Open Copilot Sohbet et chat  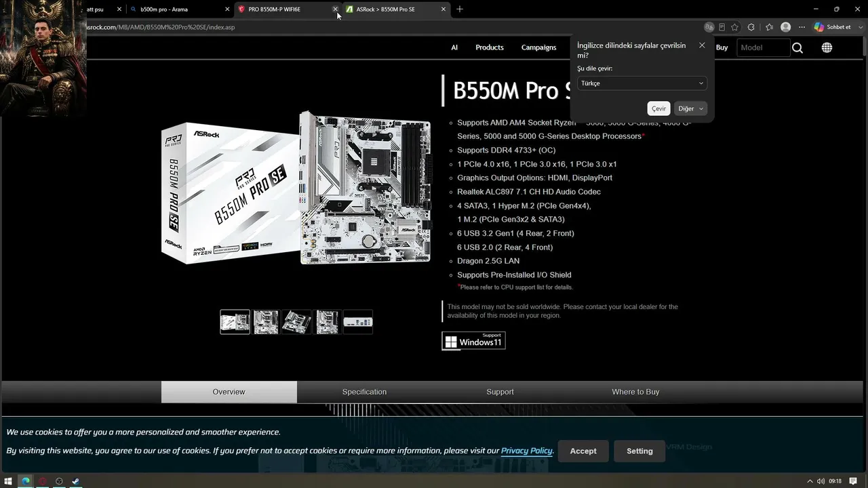click(833, 27)
